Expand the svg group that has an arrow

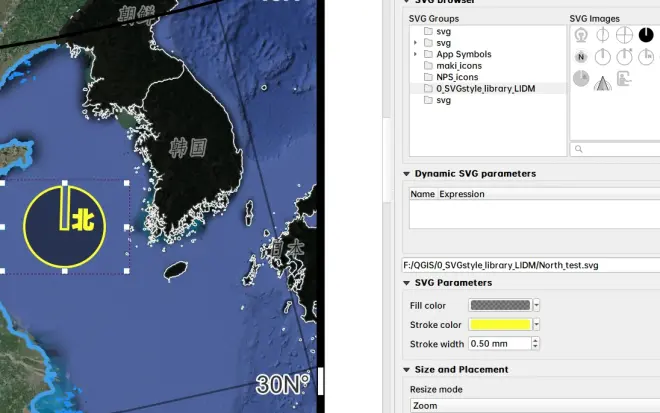tap(415, 43)
